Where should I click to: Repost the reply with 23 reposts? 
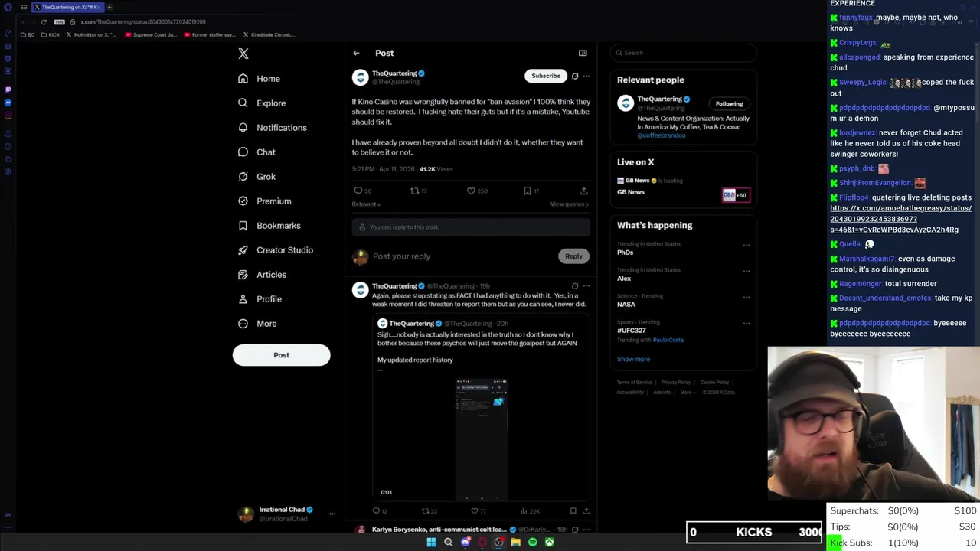425,510
